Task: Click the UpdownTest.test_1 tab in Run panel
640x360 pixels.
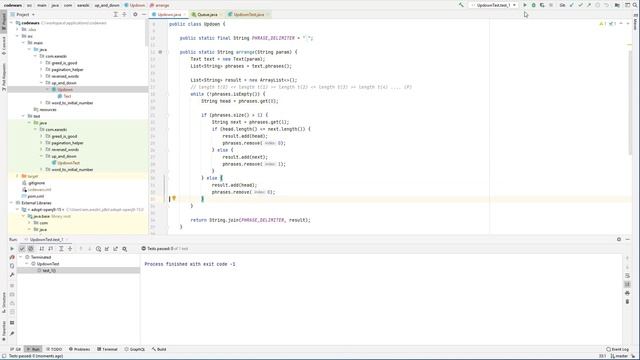Action: pyautogui.click(x=46, y=239)
